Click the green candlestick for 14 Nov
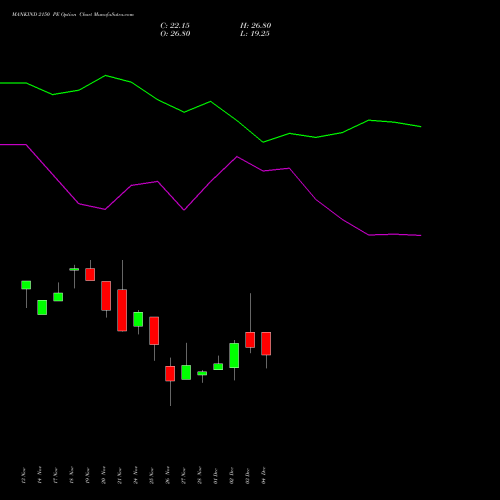The image size is (500, 500). click(42, 307)
